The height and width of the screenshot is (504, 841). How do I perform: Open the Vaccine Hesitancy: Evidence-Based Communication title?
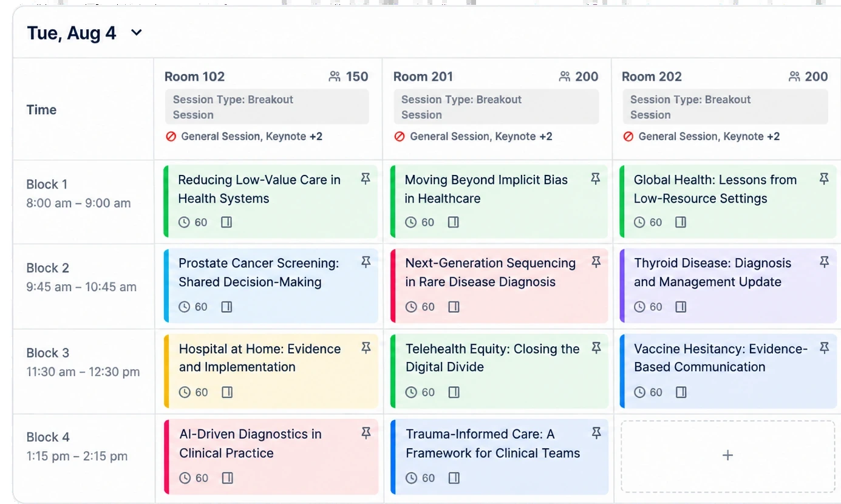721,358
